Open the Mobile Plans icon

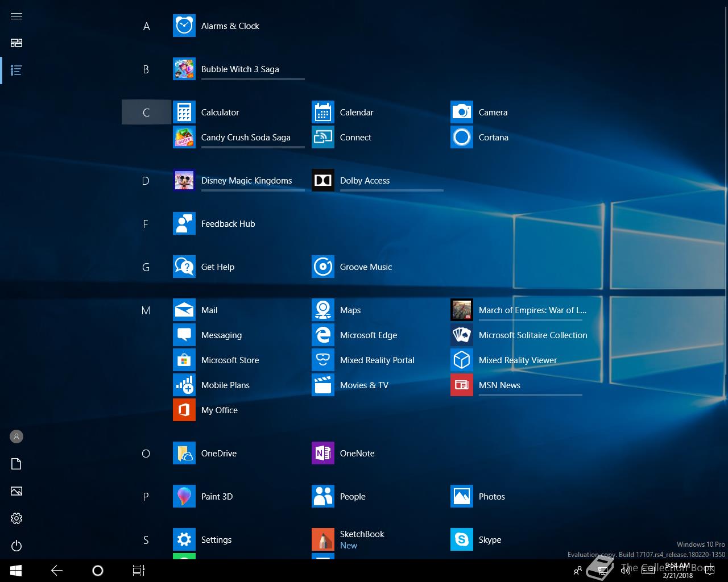pyautogui.click(x=184, y=385)
